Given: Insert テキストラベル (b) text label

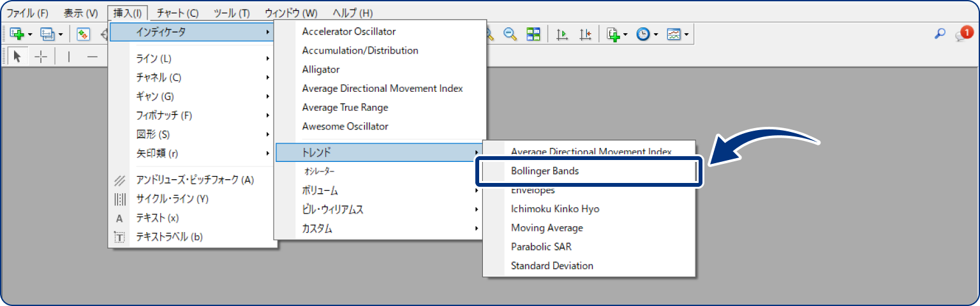Looking at the screenshot, I should (x=169, y=237).
